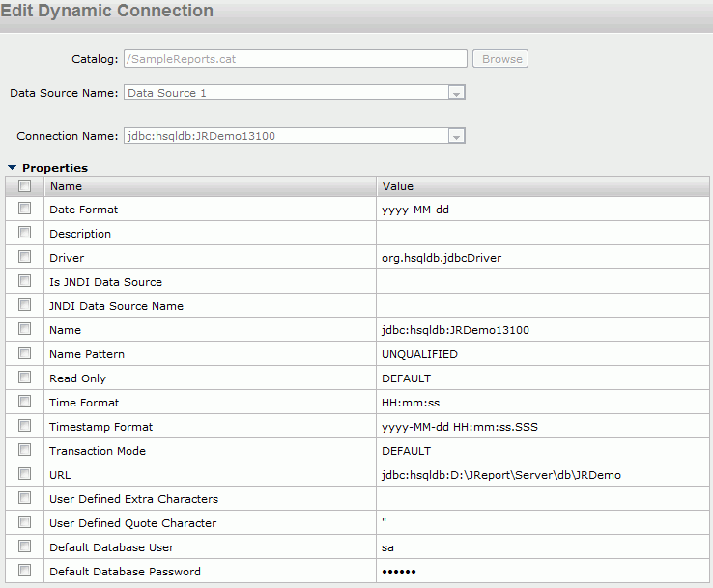Click the Browse button
Image resolution: width=713 pixels, height=588 pixels.
pyautogui.click(x=500, y=59)
